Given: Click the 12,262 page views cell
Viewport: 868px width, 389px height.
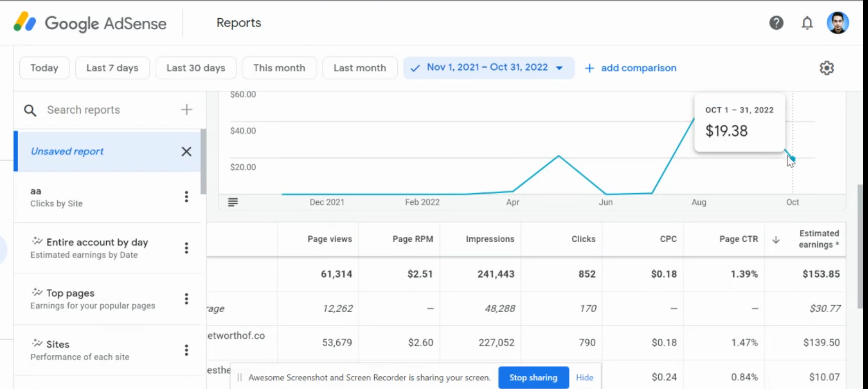Looking at the screenshot, I should 337,308.
